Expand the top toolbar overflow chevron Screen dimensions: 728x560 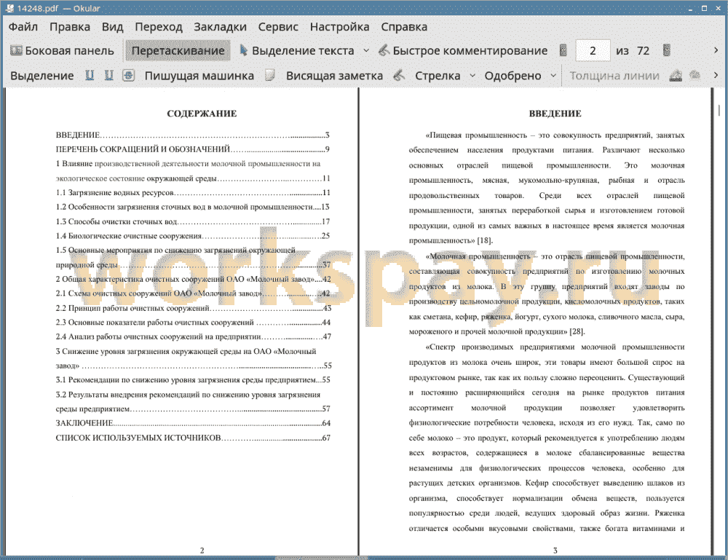coord(716,50)
